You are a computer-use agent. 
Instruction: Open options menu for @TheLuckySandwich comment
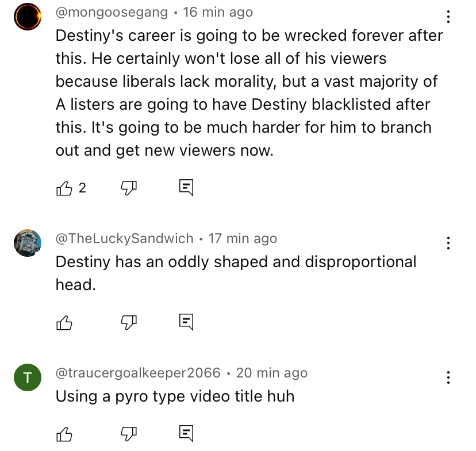point(448,243)
